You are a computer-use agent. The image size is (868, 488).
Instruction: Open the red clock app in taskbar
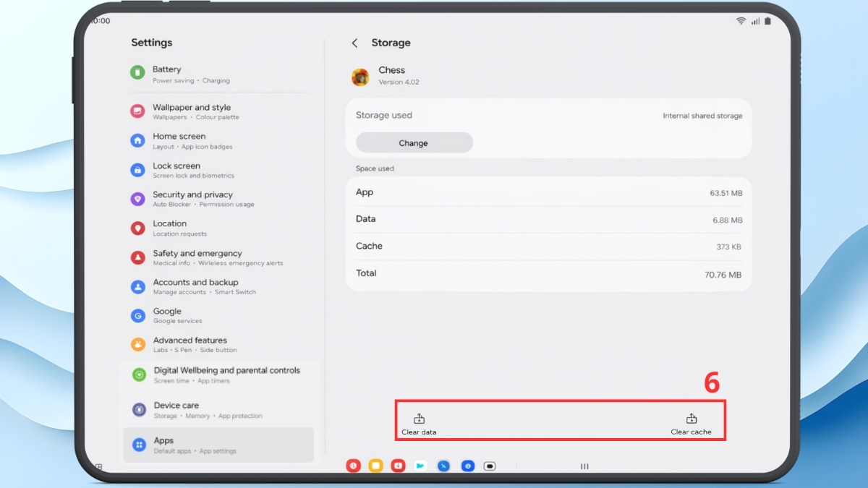pyautogui.click(x=353, y=466)
